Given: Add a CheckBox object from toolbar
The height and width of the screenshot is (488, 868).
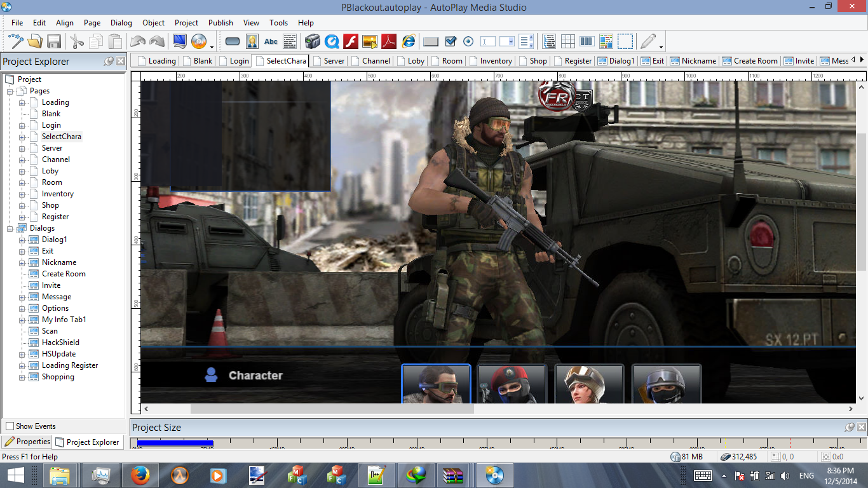Looking at the screenshot, I should click(x=450, y=42).
